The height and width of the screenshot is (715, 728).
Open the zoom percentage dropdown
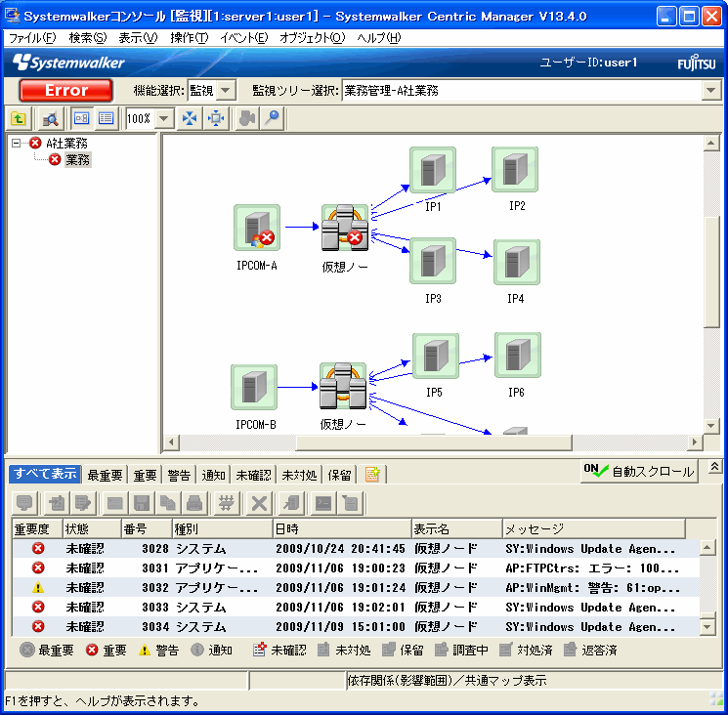[163, 119]
